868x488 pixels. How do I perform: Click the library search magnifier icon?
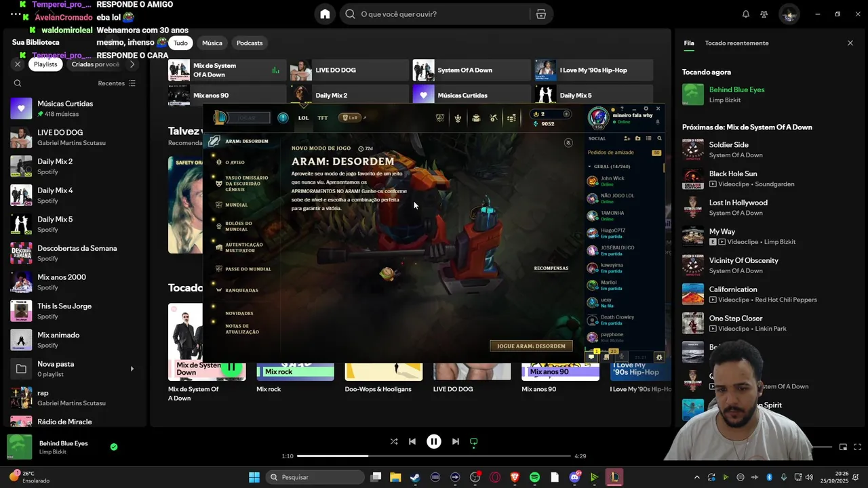[18, 83]
